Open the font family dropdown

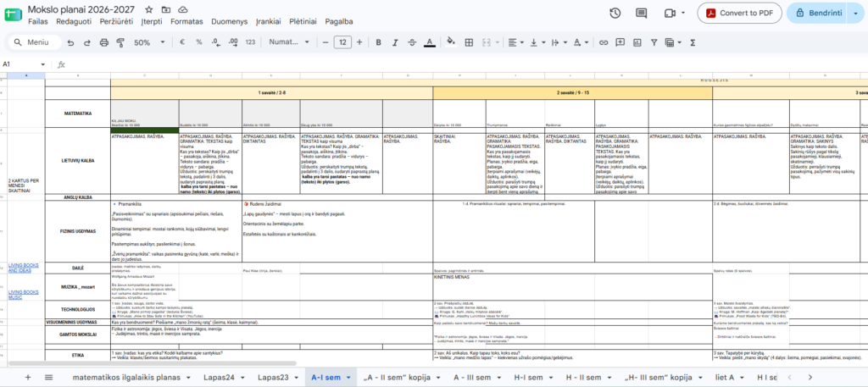289,42
